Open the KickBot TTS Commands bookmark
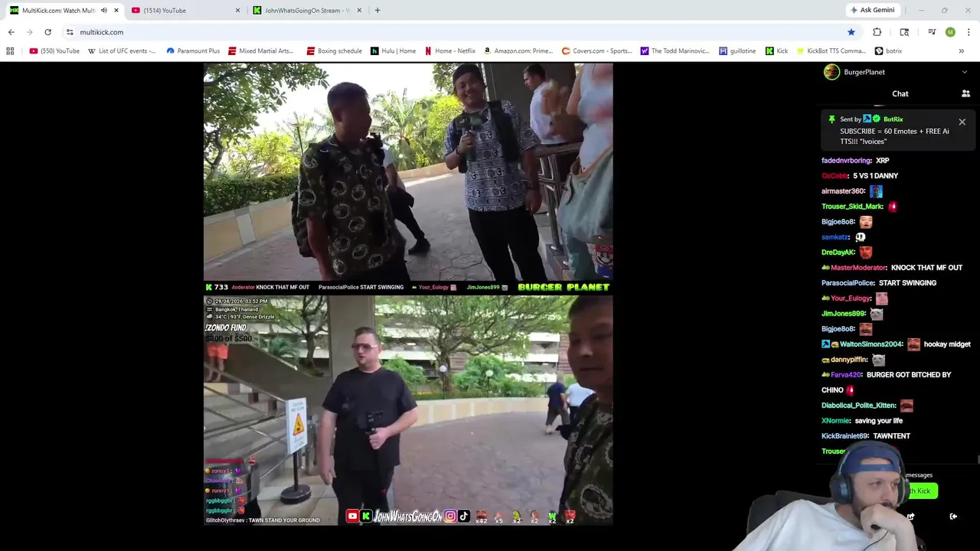Screen dimensions: 980x551 (831, 51)
